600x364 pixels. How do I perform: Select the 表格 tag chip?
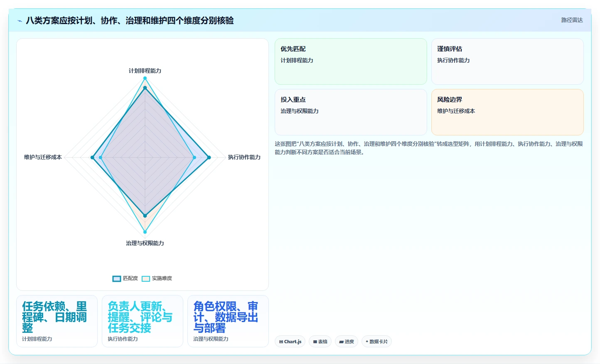coord(320,342)
